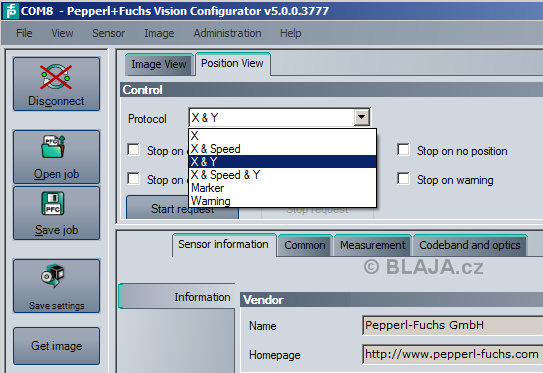Tick the first Stop on checkbox beside Protocol list
The height and width of the screenshot is (373, 543).
coord(134,150)
